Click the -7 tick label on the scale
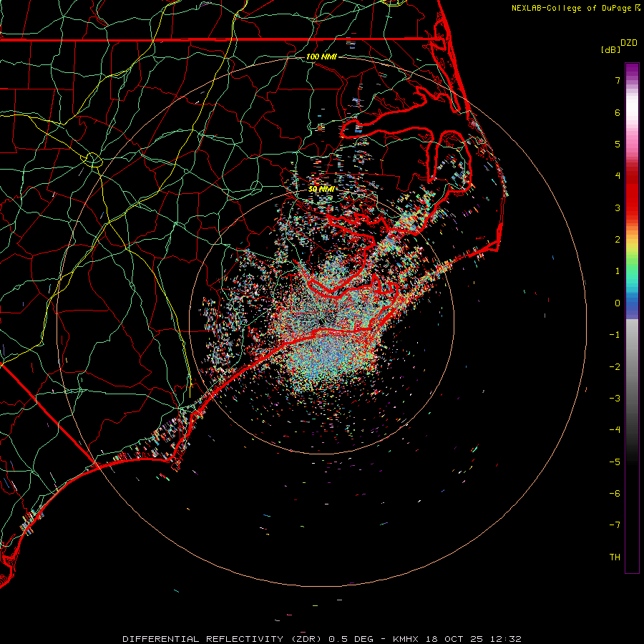 (615, 525)
